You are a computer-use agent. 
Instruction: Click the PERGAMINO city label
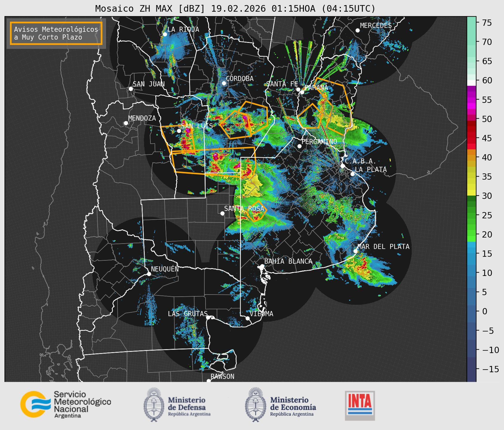(319, 141)
